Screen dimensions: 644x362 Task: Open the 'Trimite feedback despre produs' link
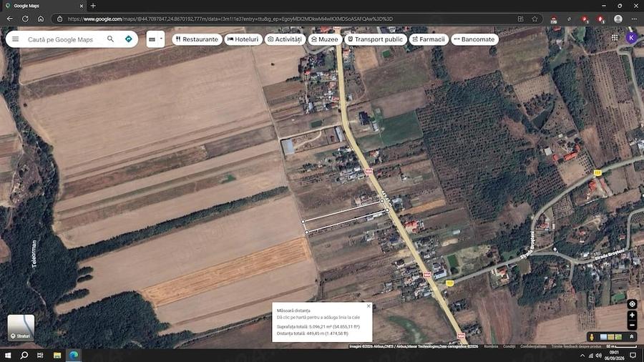click(x=576, y=346)
